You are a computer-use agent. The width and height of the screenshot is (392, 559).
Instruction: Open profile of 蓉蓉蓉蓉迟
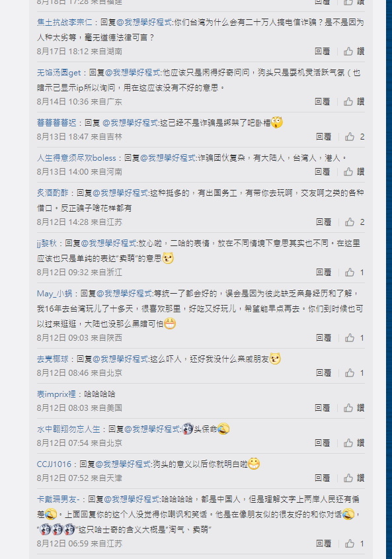tap(57, 123)
